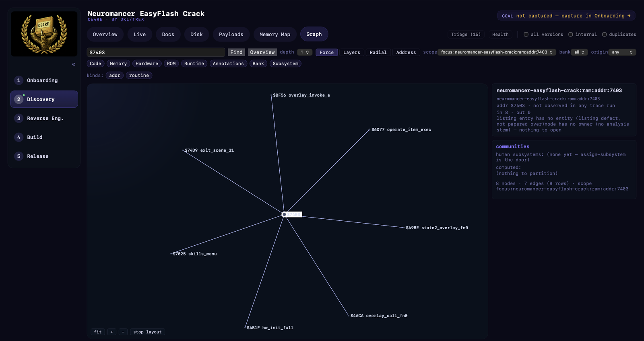The image size is (644, 341).
Task: Click the Find button
Action: [237, 52]
